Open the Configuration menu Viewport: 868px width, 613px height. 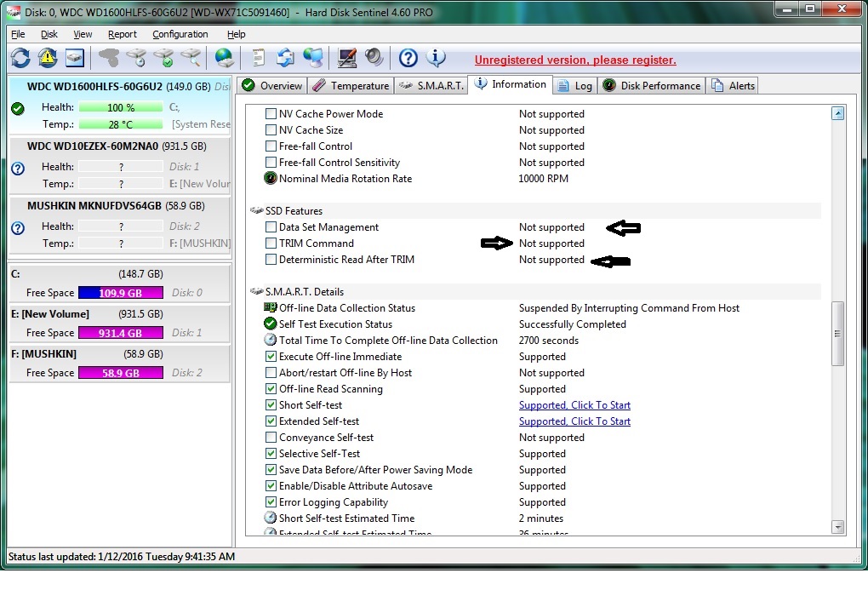[180, 34]
